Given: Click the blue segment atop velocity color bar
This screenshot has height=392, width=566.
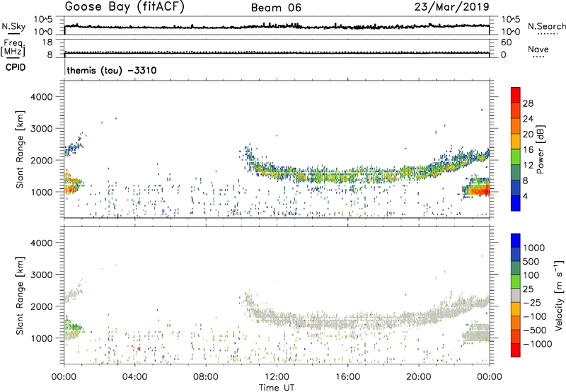Looking at the screenshot, I should [516, 241].
